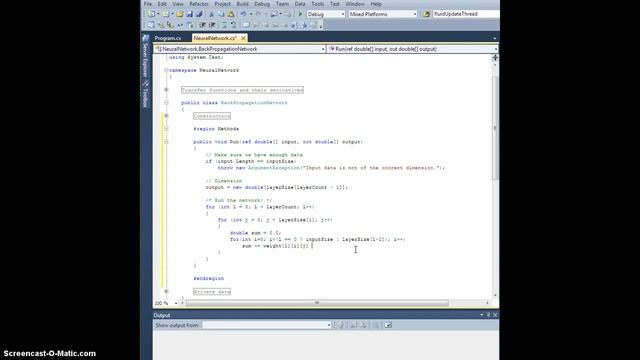Go to previous message in Output panel
The image size is (640, 360).
pos(353,325)
